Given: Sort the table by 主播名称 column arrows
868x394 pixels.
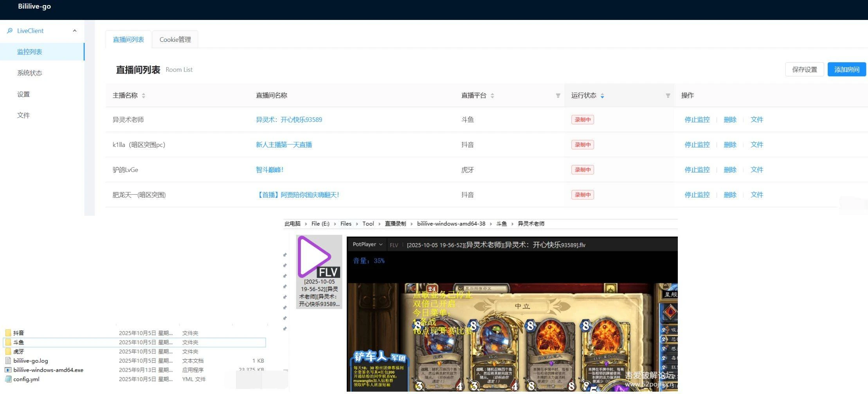Looking at the screenshot, I should pos(144,95).
